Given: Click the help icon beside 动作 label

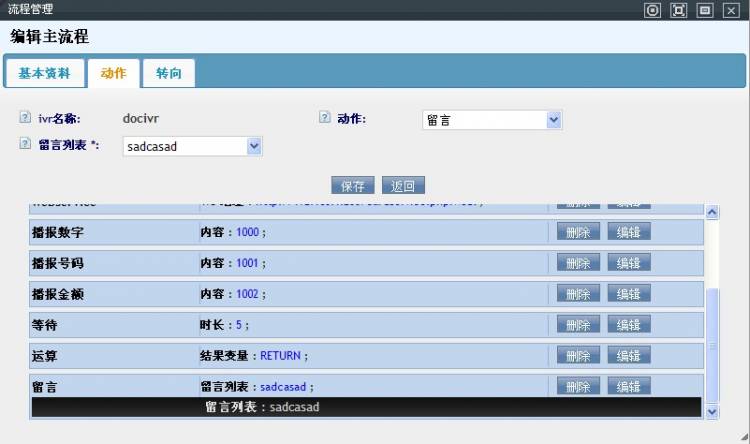Looking at the screenshot, I should pos(324,118).
